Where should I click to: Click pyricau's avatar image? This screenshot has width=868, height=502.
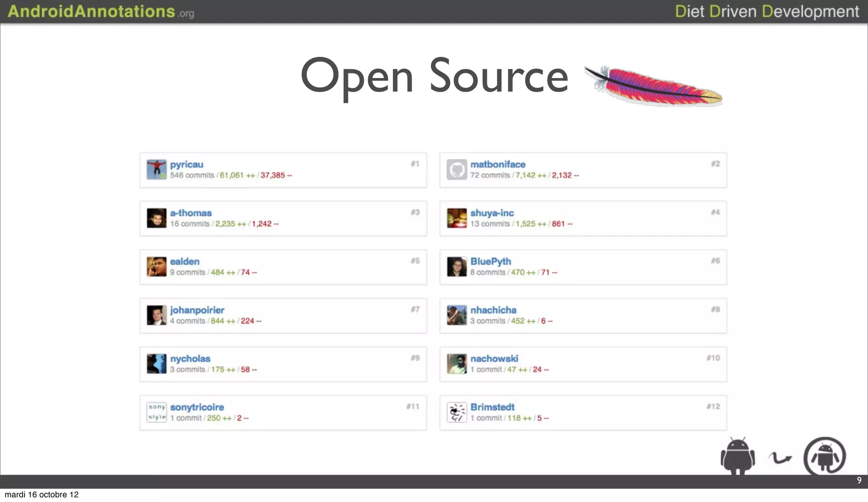pyautogui.click(x=156, y=170)
